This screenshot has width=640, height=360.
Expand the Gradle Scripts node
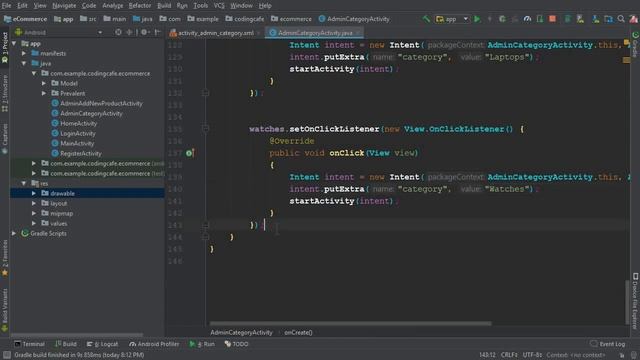click(14, 233)
